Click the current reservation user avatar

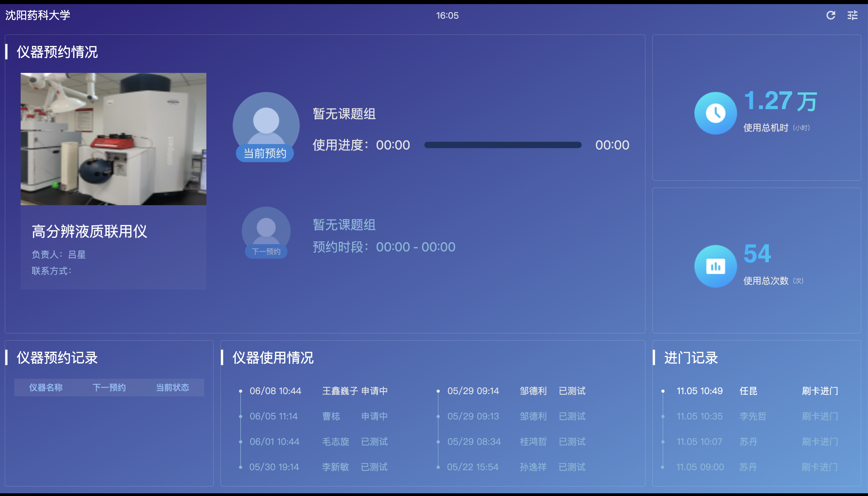coord(266,121)
